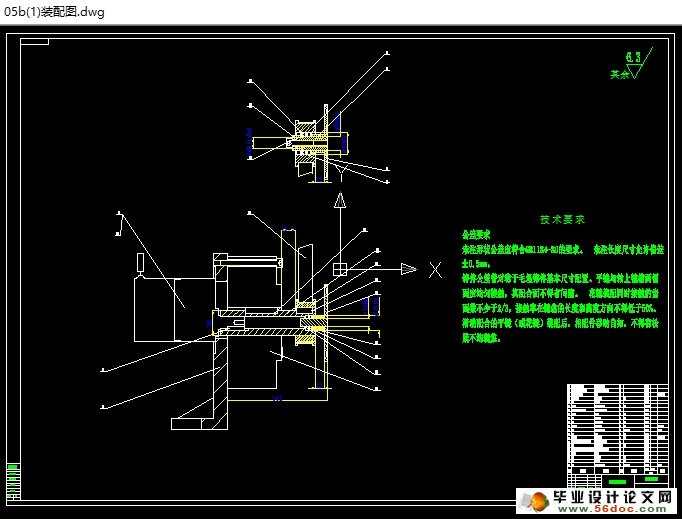Image resolution: width=682 pixels, height=519 pixels.
Task: Click the 其余 label near roughness symbol
Action: pos(620,74)
